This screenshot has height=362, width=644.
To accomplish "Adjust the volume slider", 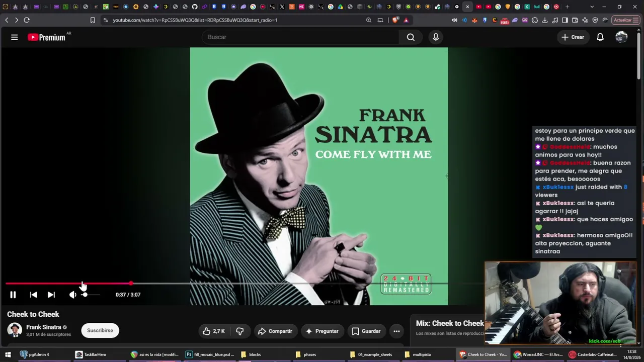I will pos(91,295).
